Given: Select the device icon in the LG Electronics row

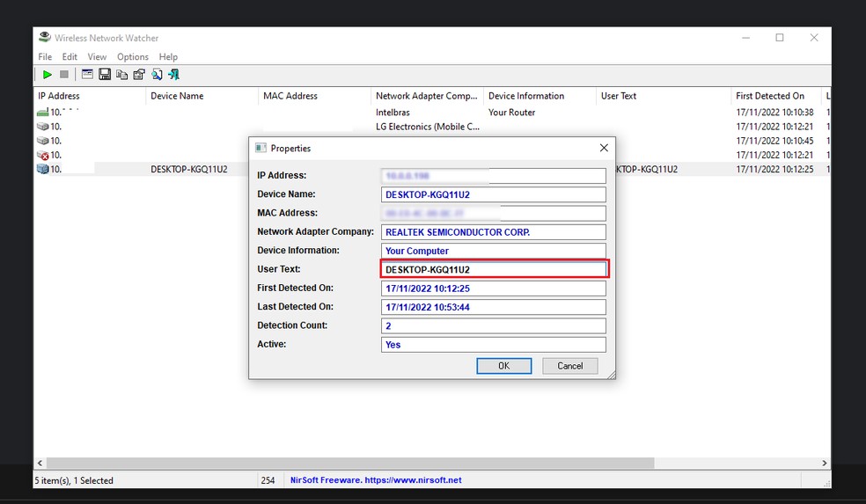Looking at the screenshot, I should coord(42,127).
